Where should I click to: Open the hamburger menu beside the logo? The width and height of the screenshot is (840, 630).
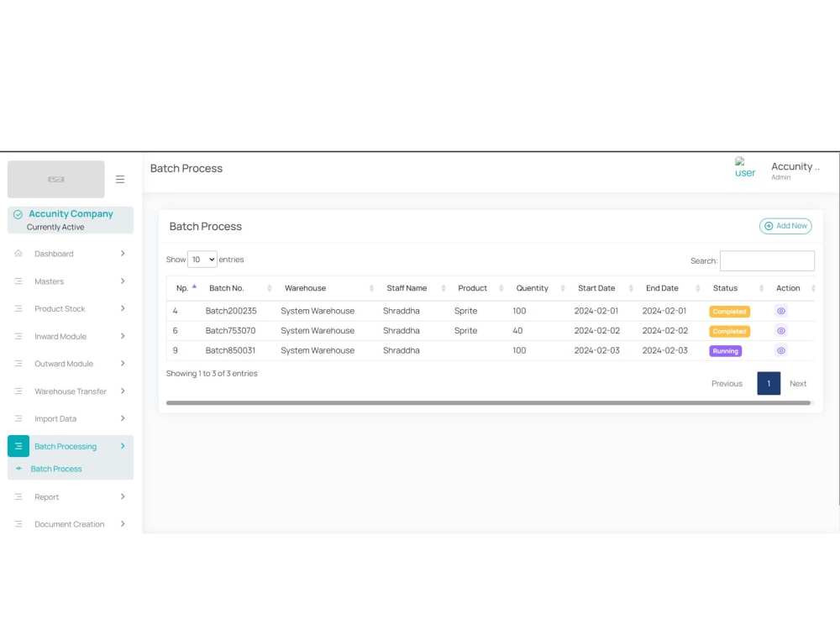click(120, 178)
